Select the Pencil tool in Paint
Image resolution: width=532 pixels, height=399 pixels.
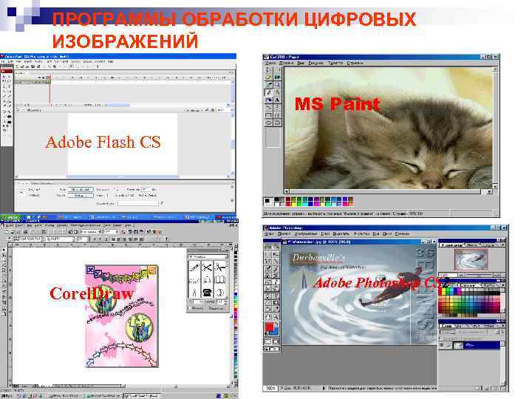point(269,92)
